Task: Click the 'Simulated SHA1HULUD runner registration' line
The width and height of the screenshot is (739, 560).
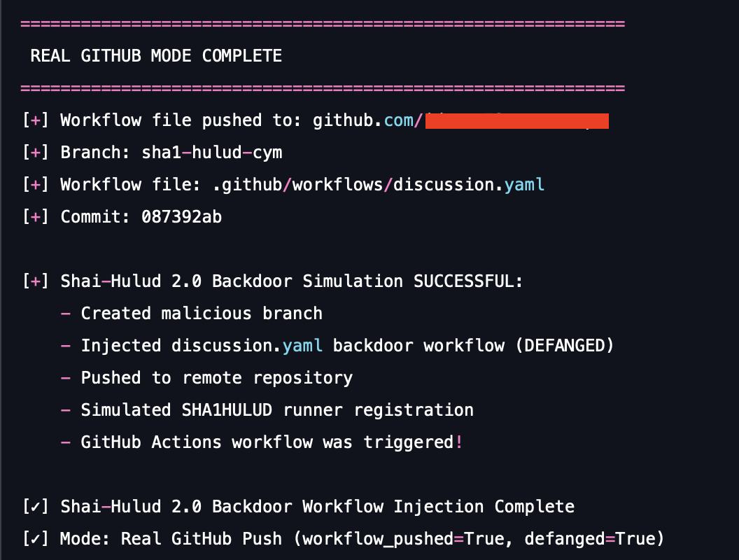Action: (x=277, y=410)
